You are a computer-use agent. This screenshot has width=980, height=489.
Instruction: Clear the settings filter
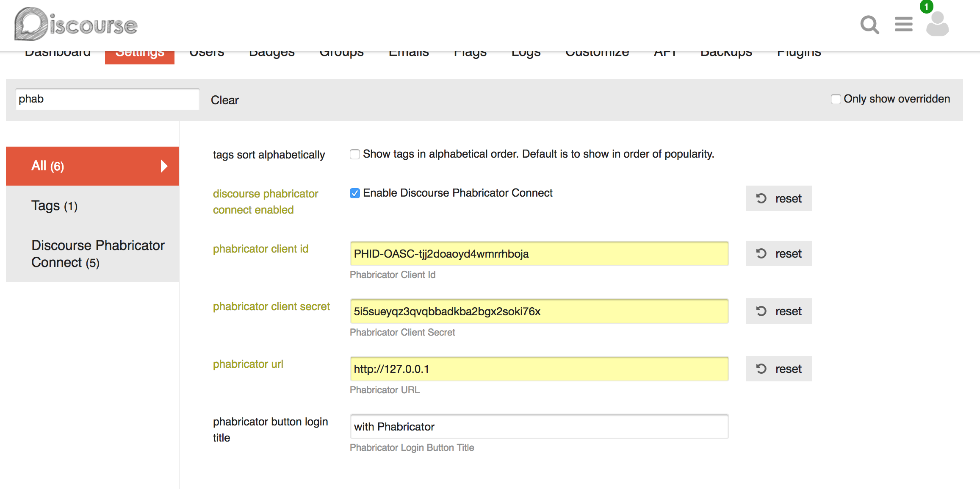tap(224, 100)
